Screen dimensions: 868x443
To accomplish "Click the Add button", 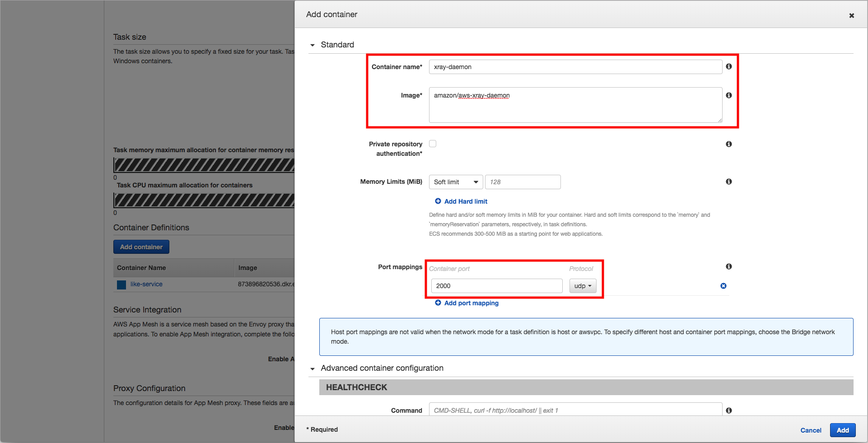I will (x=842, y=430).
